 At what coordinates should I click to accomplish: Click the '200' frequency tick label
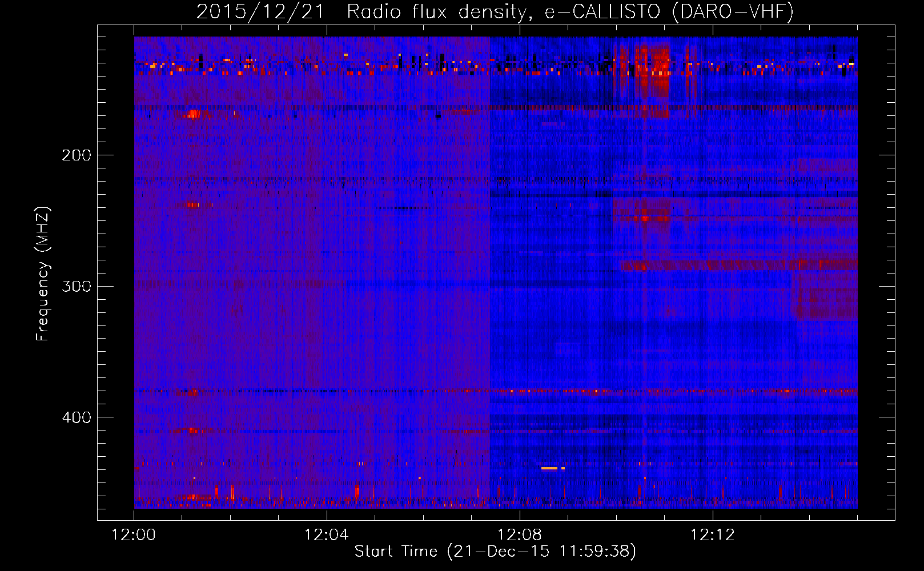coord(77,155)
